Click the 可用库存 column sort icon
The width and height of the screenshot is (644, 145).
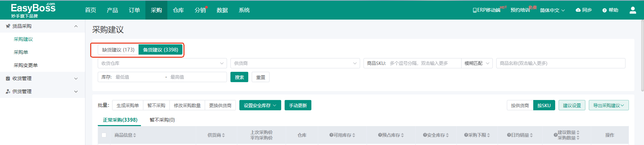(x=354, y=135)
